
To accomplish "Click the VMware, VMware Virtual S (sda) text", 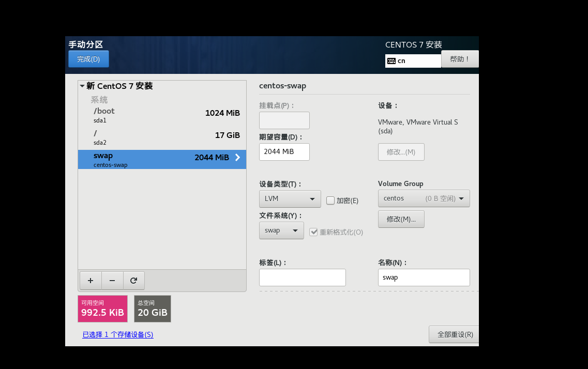I will point(418,127).
